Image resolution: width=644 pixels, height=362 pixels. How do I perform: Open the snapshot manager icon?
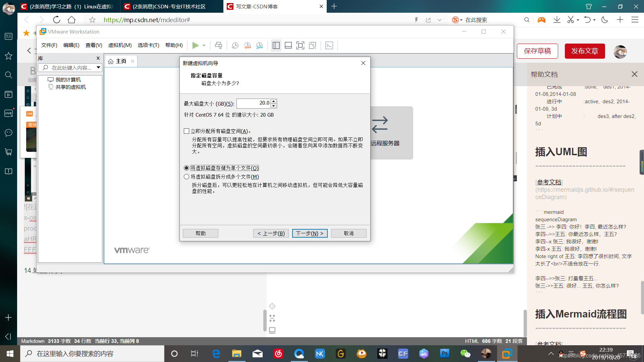[260, 45]
